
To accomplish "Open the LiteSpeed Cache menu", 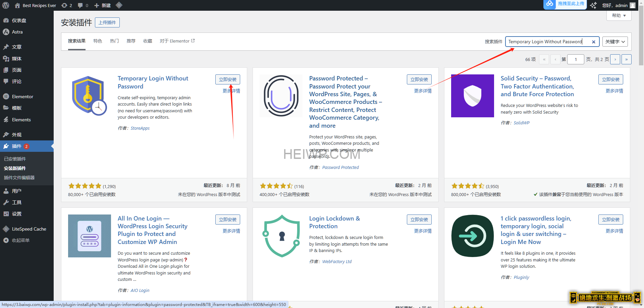I will coord(27,229).
